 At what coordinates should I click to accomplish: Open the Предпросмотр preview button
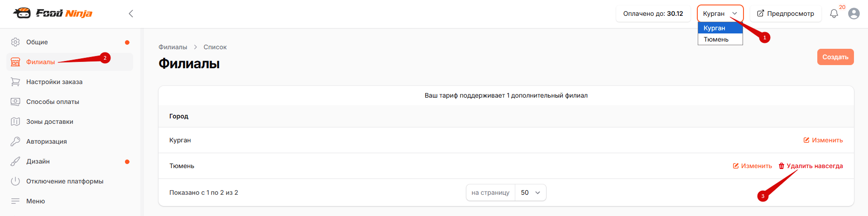point(786,14)
